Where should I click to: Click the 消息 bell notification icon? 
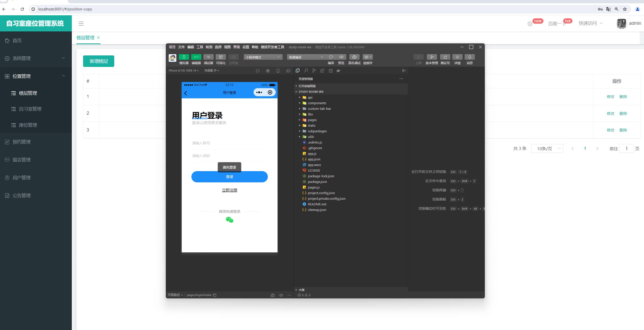[469, 57]
